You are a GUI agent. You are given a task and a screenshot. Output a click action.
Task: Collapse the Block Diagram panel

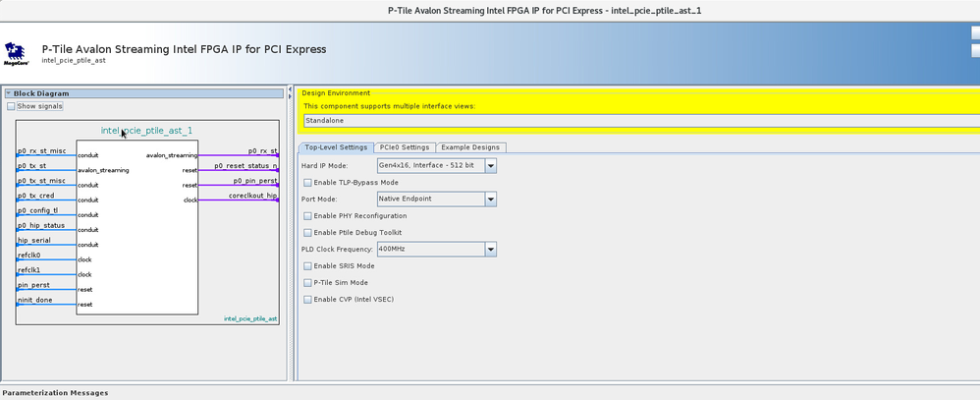(x=9, y=94)
